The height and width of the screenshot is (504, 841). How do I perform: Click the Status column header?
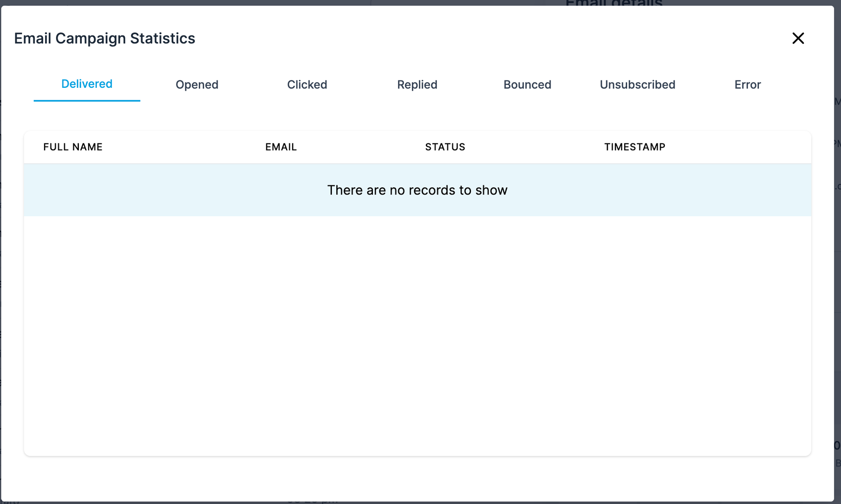[x=445, y=147]
